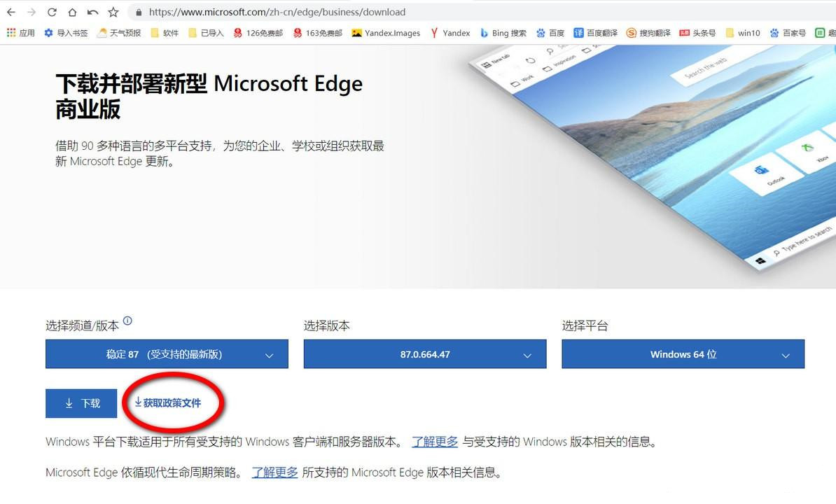Screen dimensions: 836x504
Task: Open the Yandex bookmark
Action: point(450,33)
